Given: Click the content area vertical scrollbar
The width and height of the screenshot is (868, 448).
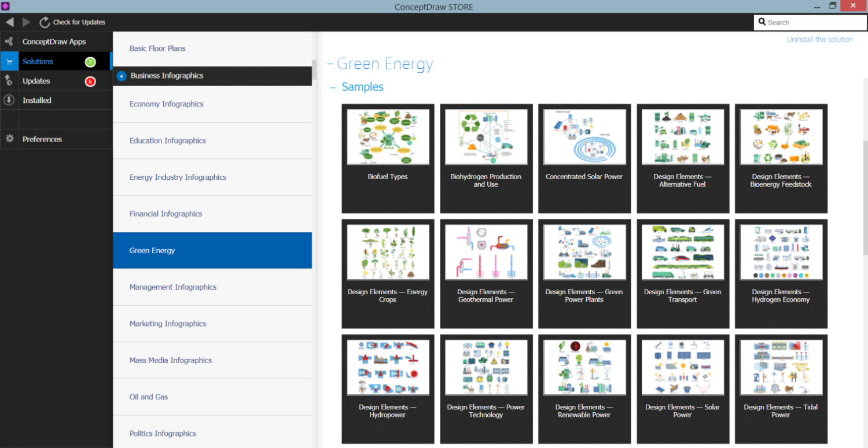Looking at the screenshot, I should (865, 198).
